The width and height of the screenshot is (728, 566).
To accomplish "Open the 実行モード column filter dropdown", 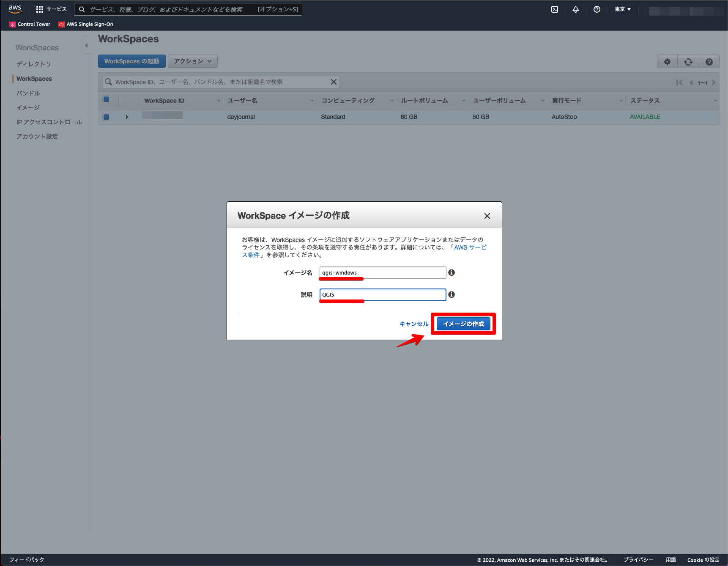I will pyautogui.click(x=621, y=101).
